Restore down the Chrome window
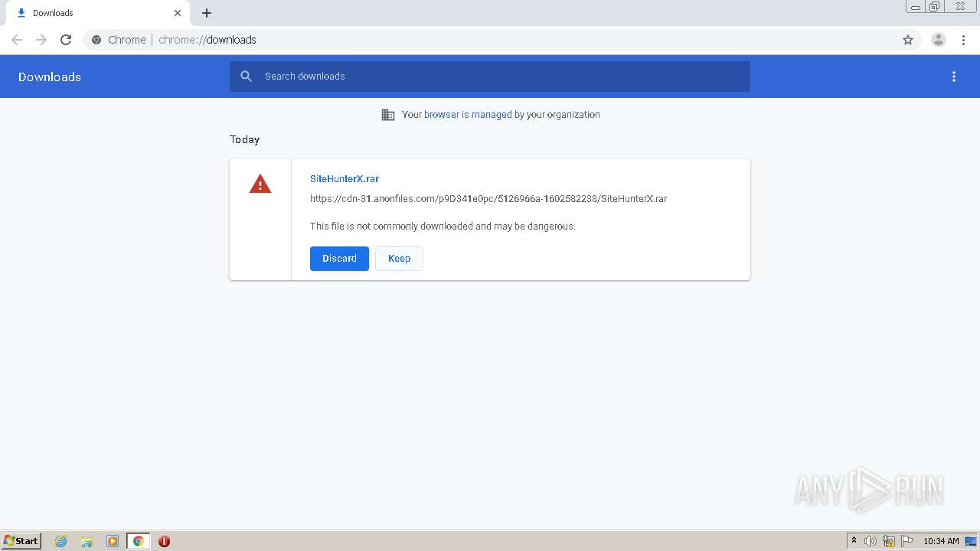 935,7
